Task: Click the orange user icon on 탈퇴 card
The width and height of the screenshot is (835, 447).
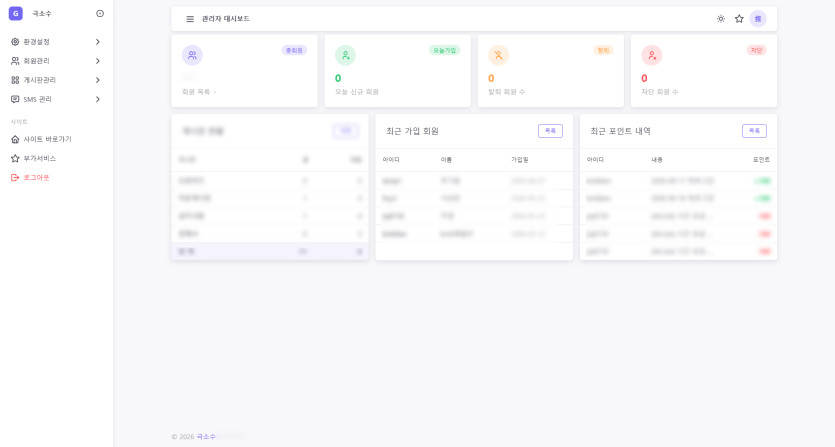Action: click(x=498, y=55)
